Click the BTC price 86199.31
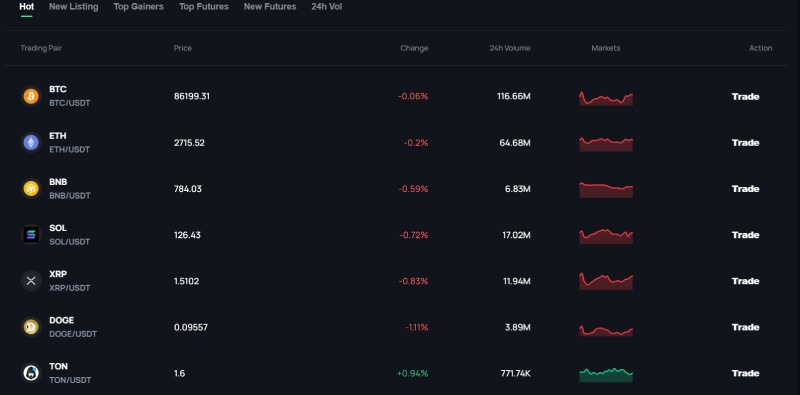The width and height of the screenshot is (800, 395). [192, 96]
